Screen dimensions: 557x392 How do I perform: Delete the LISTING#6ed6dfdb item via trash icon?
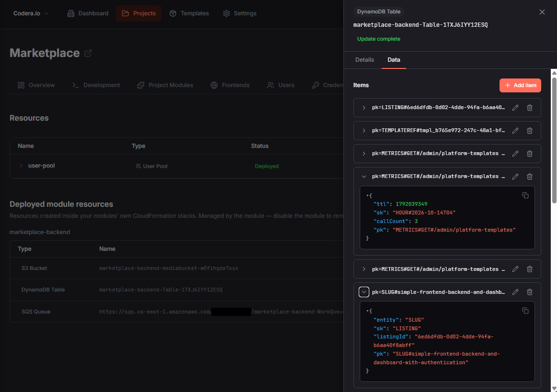(x=529, y=108)
